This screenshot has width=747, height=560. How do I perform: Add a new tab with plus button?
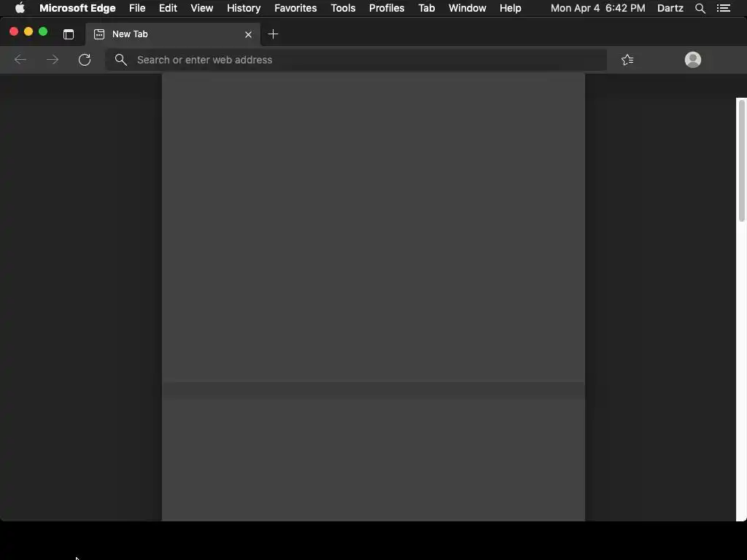[273, 34]
